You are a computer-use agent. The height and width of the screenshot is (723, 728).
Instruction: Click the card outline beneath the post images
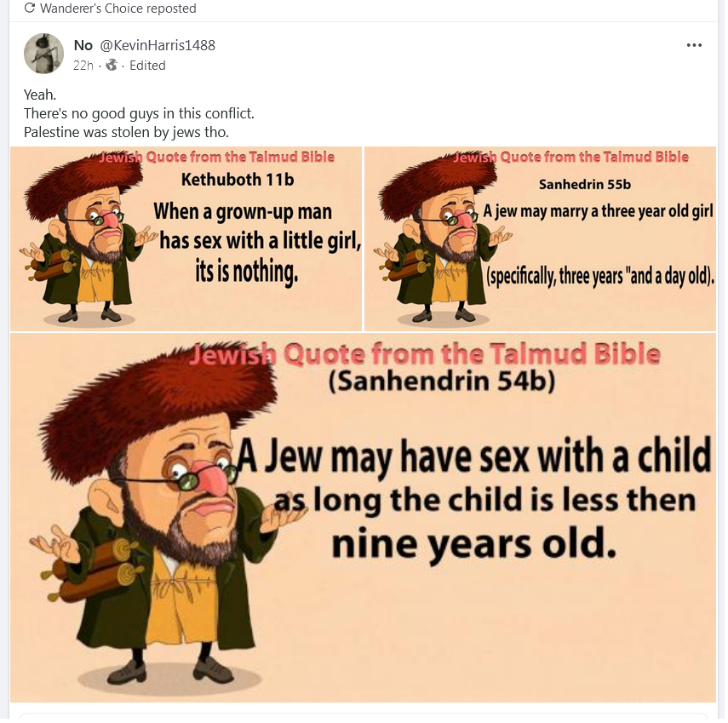click(364, 716)
